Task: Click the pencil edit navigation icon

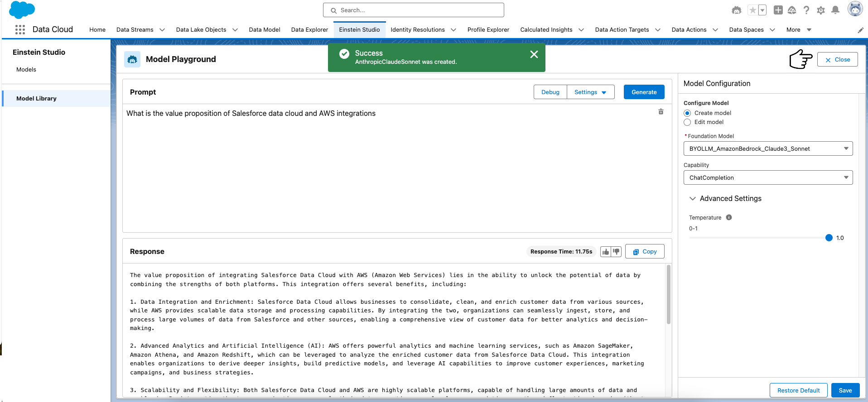Action: [861, 30]
